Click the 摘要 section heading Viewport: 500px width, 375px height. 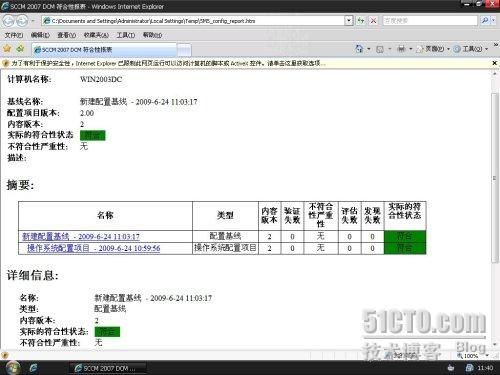coord(20,184)
